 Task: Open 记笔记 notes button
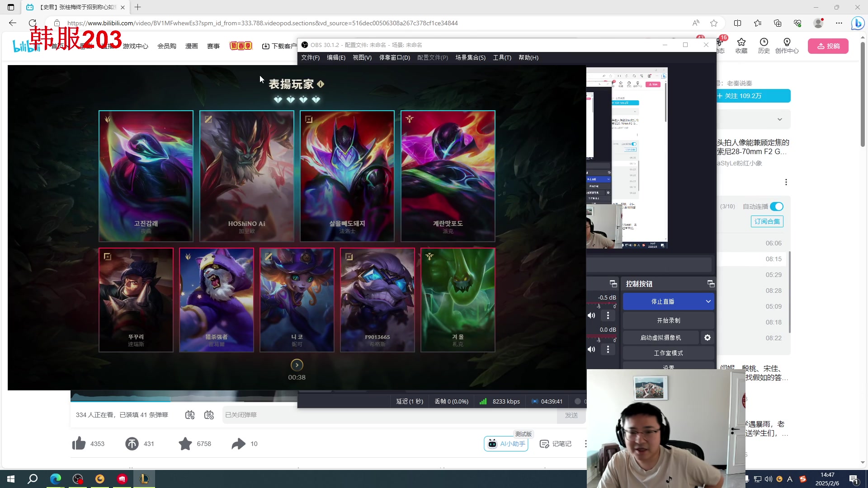pyautogui.click(x=556, y=444)
